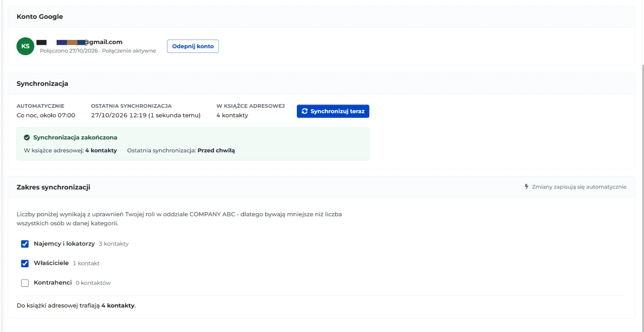Viewport: 644px width, 332px height.
Task: Click the '1 kontakt' count beside Właściciele
Action: (86, 263)
